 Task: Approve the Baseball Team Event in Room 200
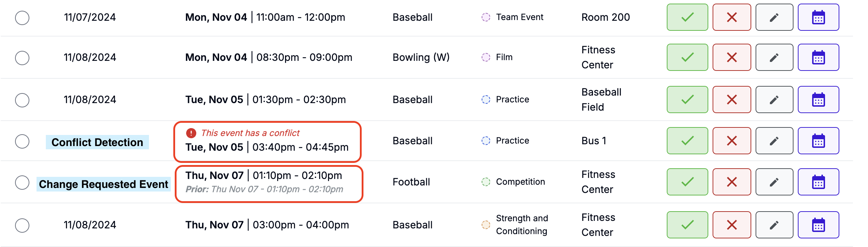pos(687,17)
